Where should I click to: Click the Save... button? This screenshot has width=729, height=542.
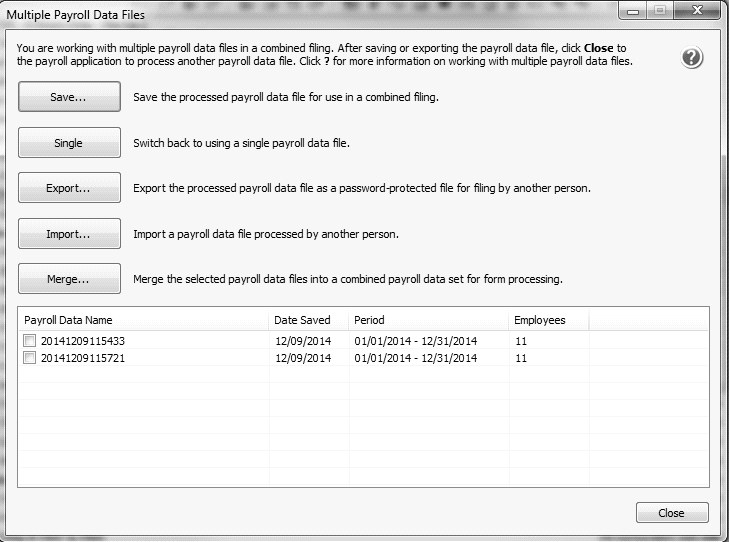tap(69, 97)
